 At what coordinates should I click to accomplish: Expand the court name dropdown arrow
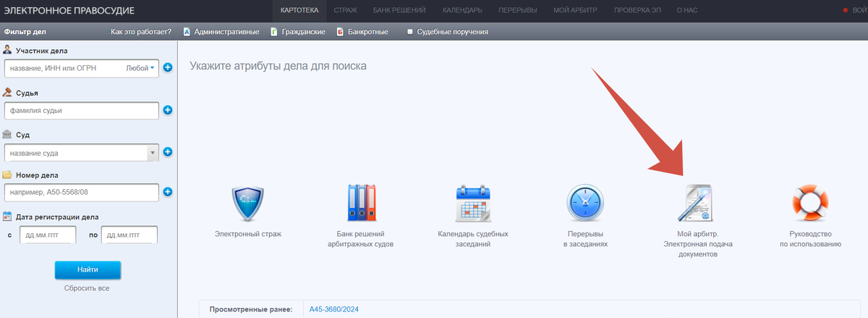[x=152, y=153]
